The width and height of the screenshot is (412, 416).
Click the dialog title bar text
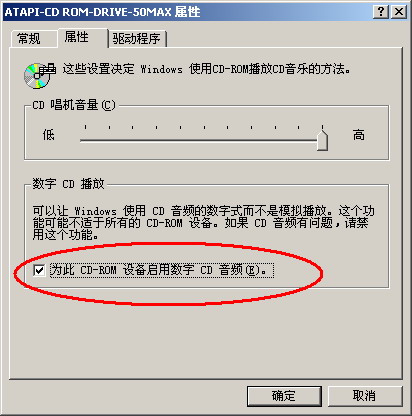pos(102,12)
